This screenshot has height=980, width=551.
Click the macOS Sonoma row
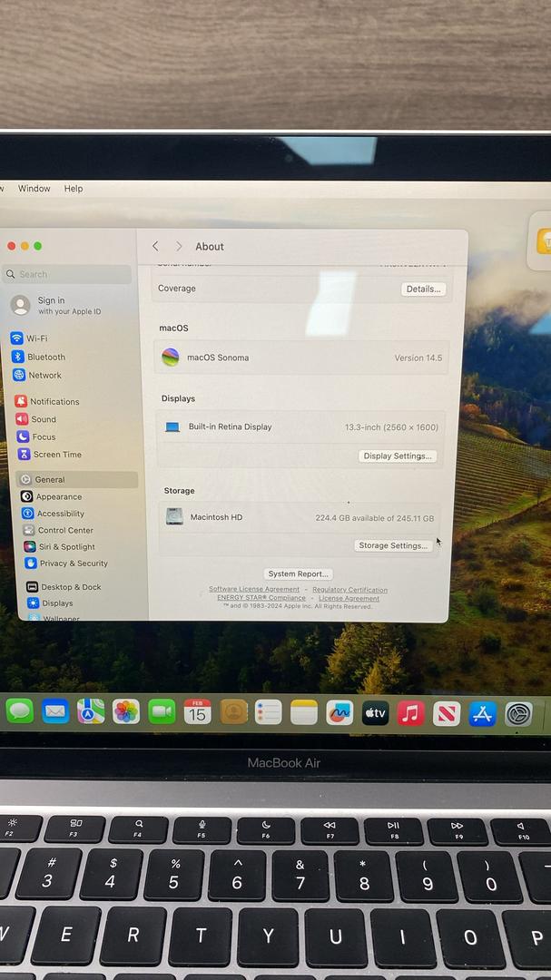[x=301, y=358]
